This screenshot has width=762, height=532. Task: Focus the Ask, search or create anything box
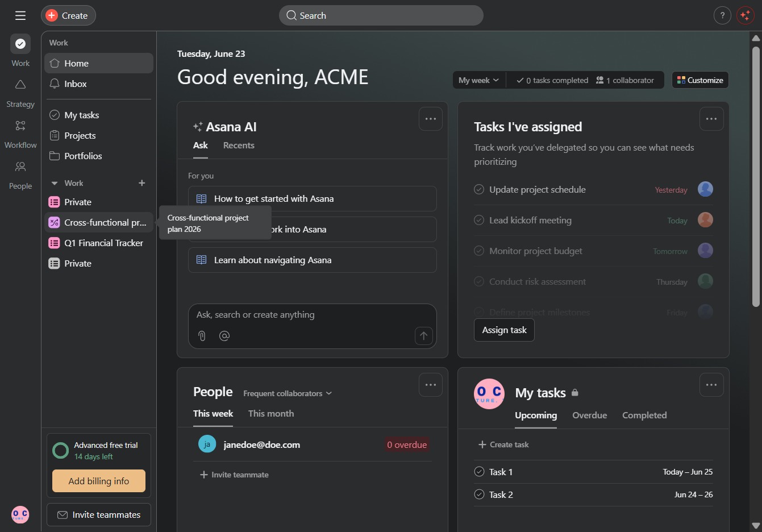coord(313,326)
